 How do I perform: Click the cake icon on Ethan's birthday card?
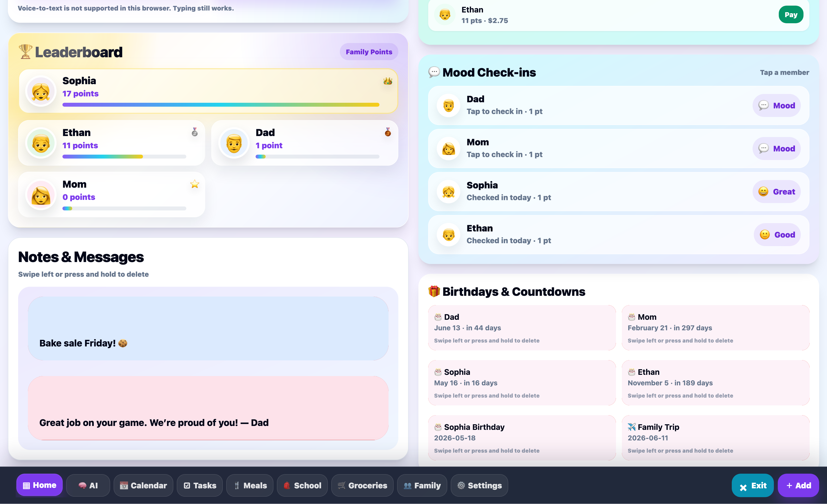pyautogui.click(x=632, y=372)
